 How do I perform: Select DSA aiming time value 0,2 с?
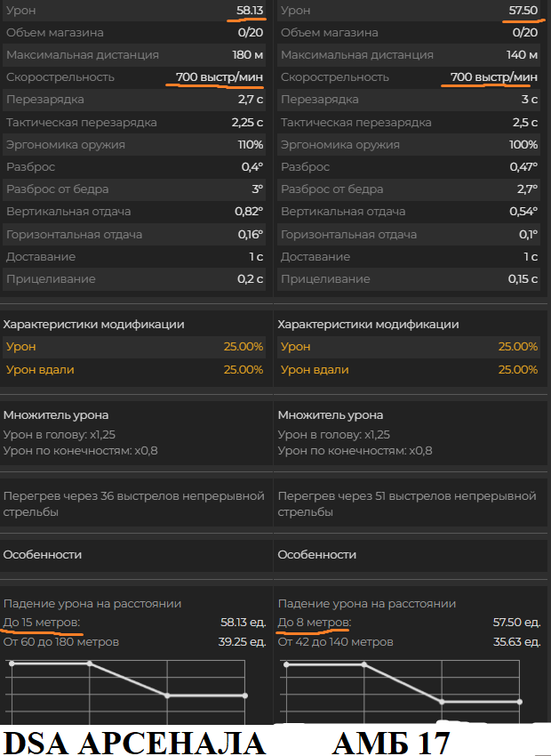(x=250, y=278)
